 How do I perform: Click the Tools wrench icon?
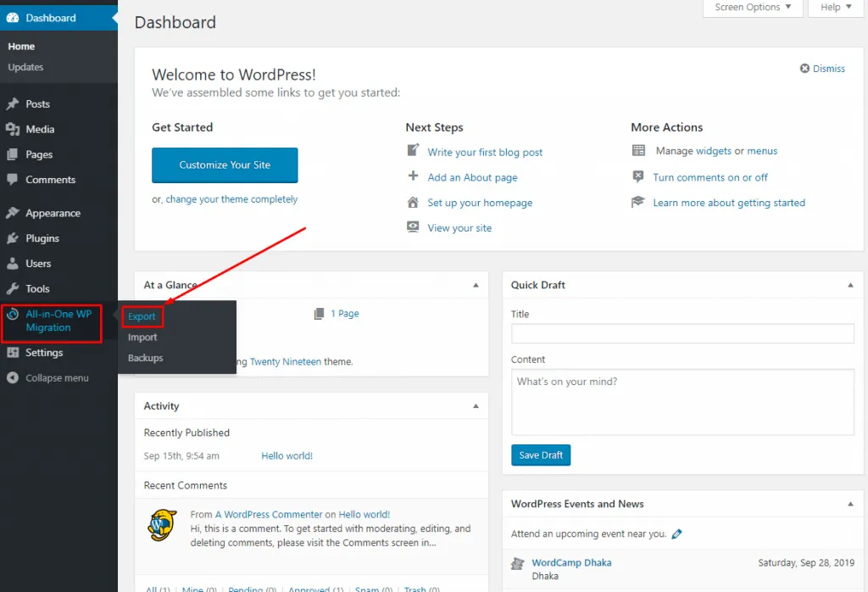tap(12, 288)
